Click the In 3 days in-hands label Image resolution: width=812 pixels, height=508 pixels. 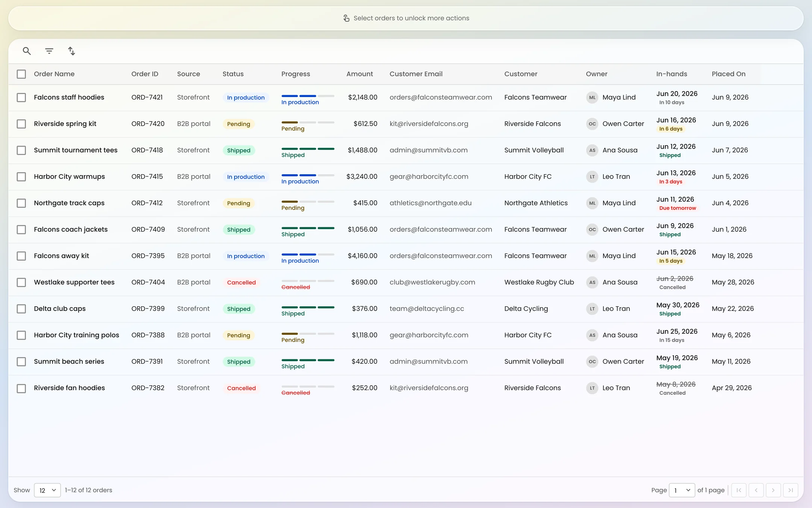[671, 182]
